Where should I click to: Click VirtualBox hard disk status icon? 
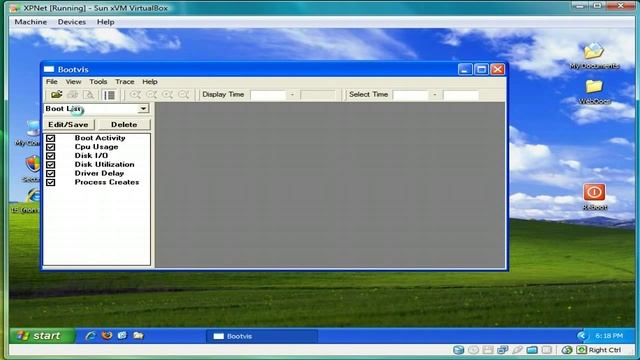(458, 350)
